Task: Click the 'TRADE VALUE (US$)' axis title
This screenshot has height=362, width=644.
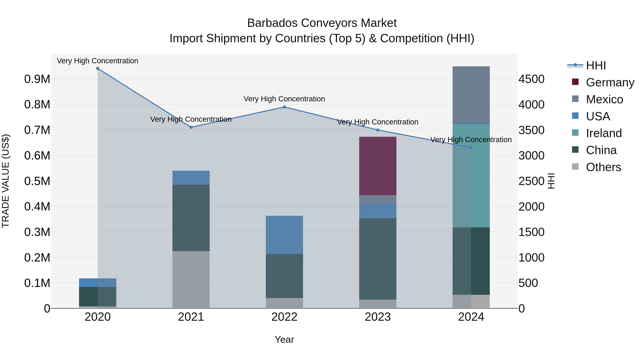Action: click(x=6, y=181)
